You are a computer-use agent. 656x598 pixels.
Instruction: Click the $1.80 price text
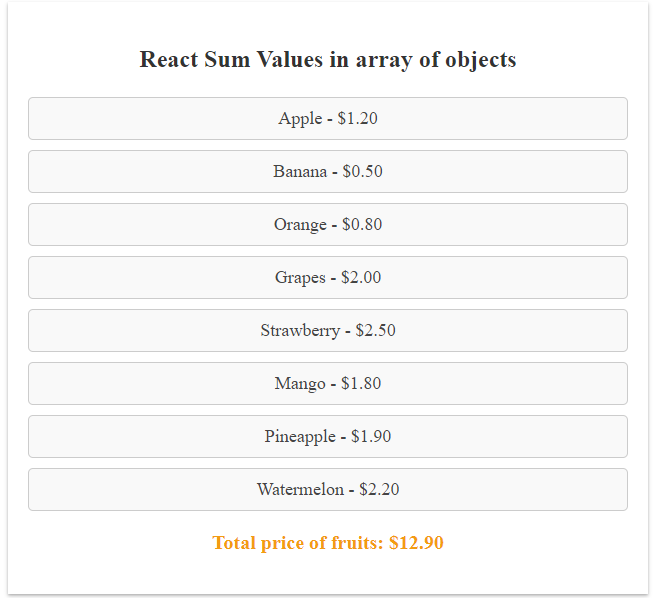point(360,383)
